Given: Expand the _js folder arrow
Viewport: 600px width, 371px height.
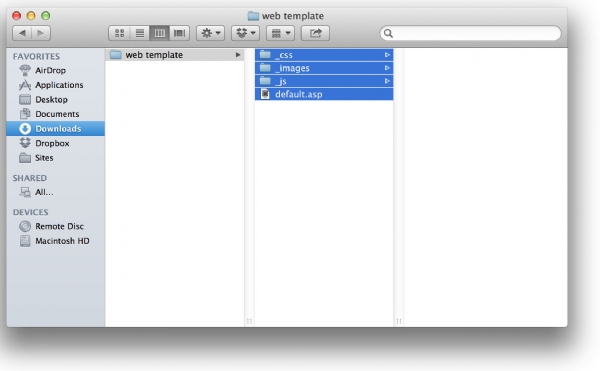Looking at the screenshot, I should tap(387, 81).
